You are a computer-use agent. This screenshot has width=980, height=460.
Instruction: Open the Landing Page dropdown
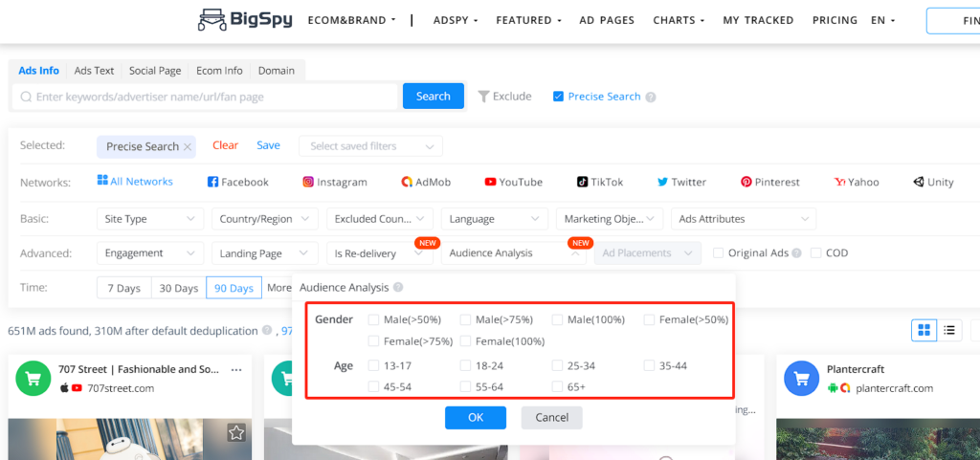(x=265, y=253)
